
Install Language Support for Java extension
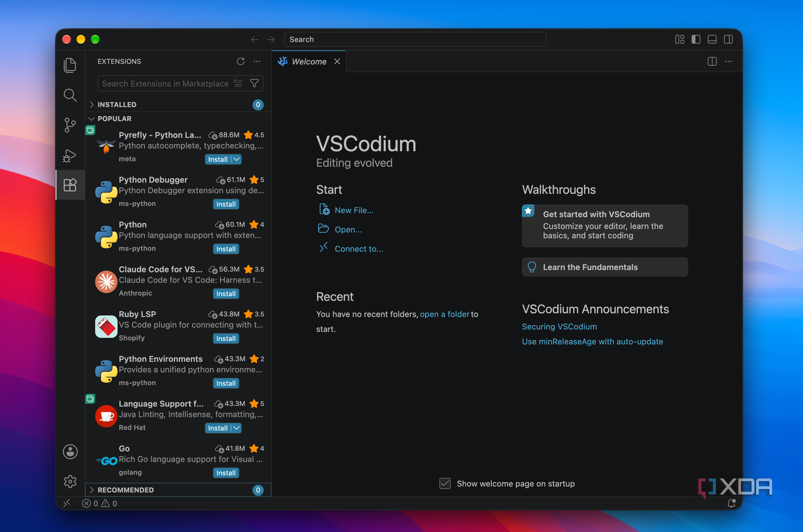218,428
